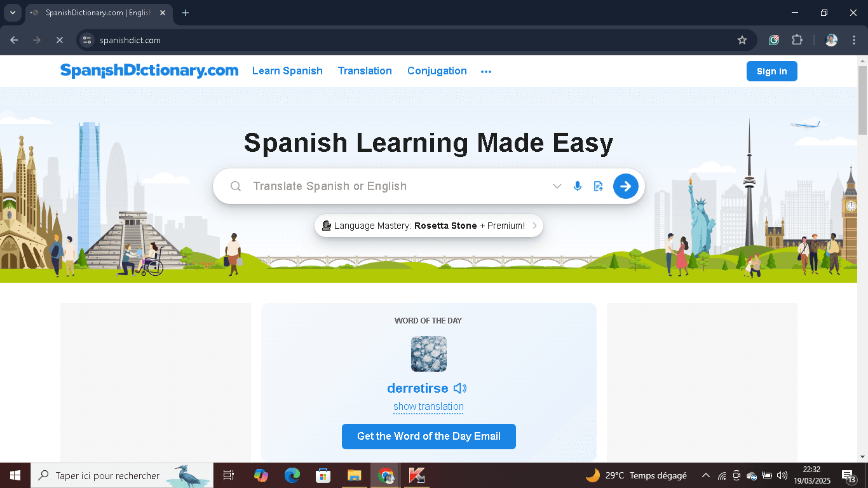Viewport: 868px width, 488px height.
Task: Expand the three-dot navigation menu
Action: point(486,71)
